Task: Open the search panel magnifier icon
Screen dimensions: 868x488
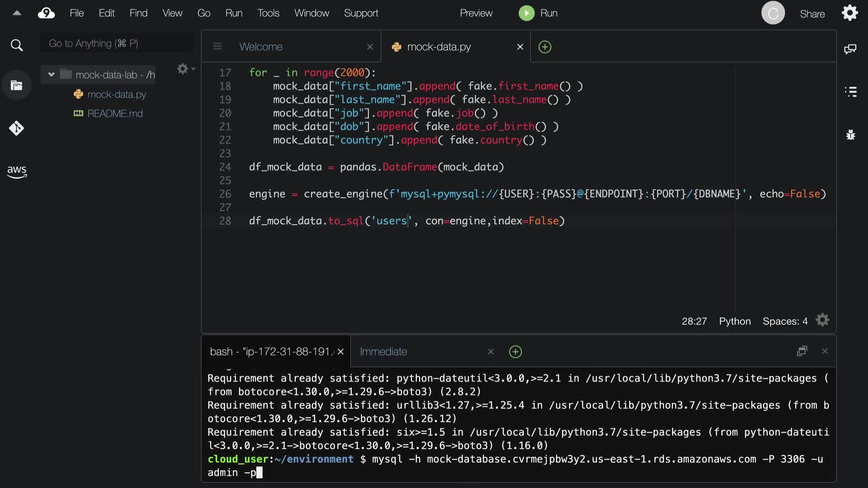Action: point(17,45)
